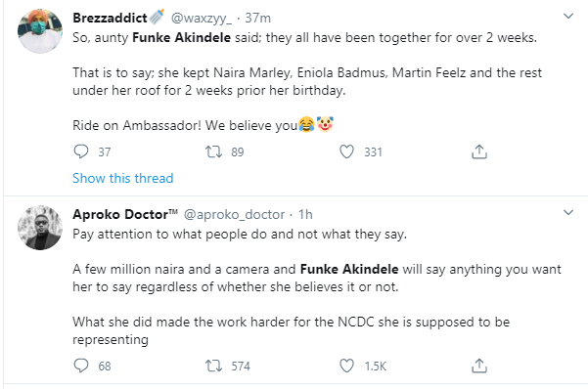The width and height of the screenshot is (588, 389).
Task: Open Show this thread link
Action: pos(123,178)
